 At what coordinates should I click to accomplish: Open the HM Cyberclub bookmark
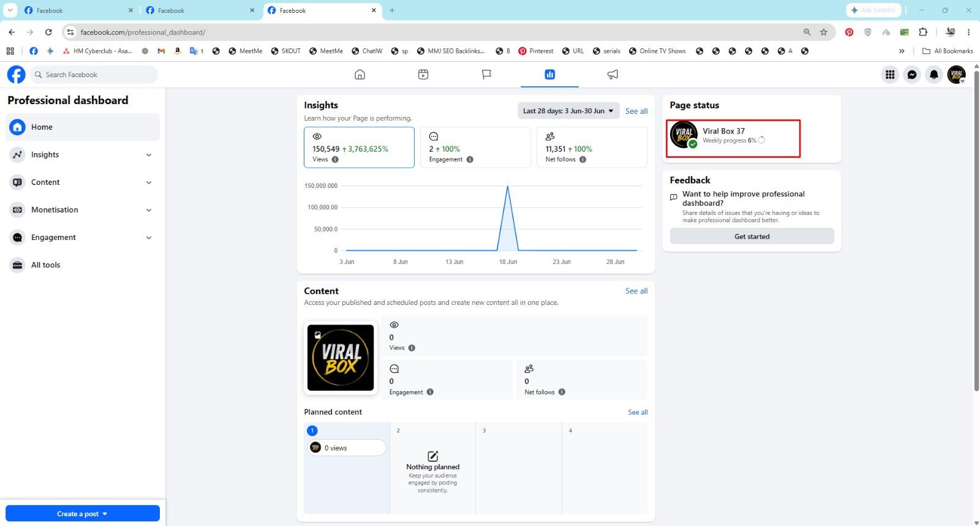click(x=98, y=51)
